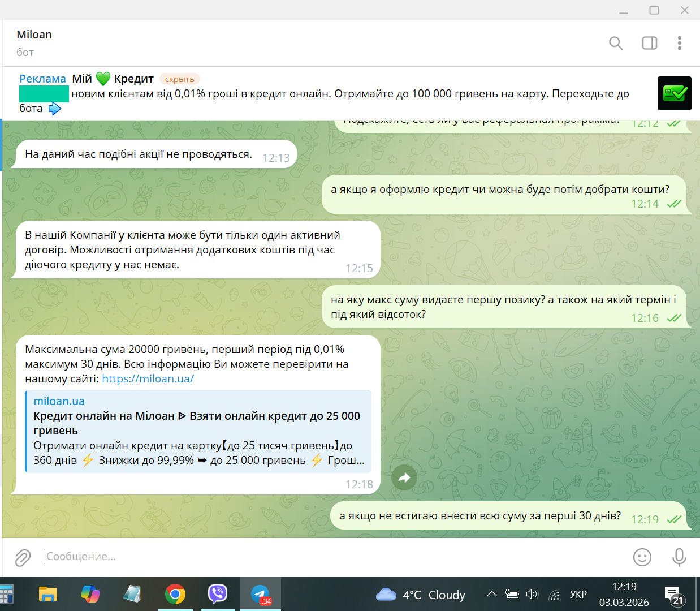Viewport: 700px width, 611px height.
Task: Open 'Мій Кредит' ad title
Action: [x=113, y=79]
